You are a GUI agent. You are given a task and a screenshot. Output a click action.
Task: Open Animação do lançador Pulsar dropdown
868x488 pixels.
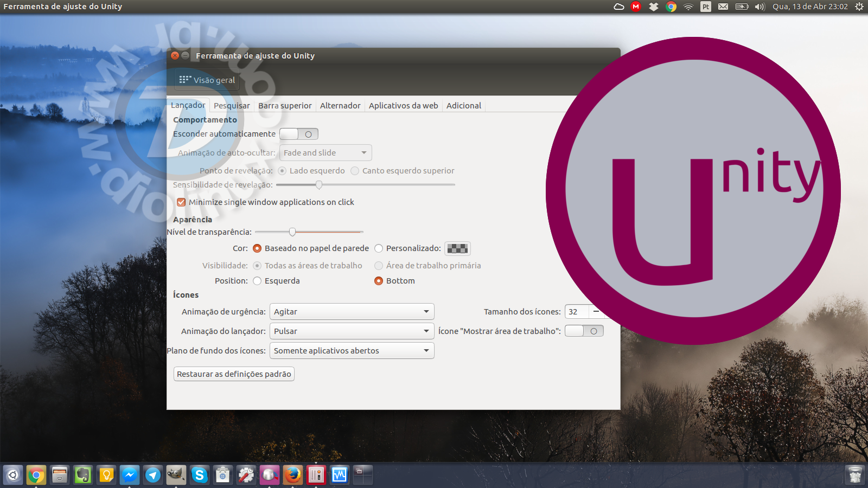click(352, 331)
